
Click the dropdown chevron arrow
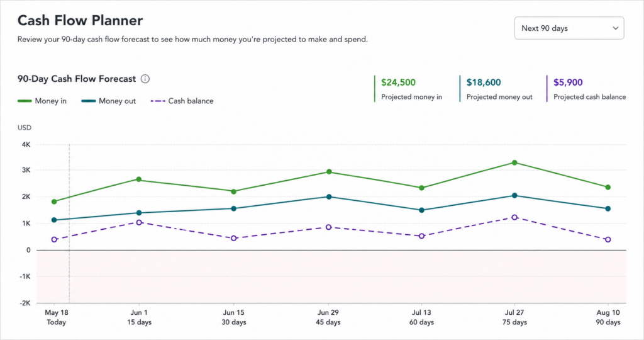(x=615, y=28)
